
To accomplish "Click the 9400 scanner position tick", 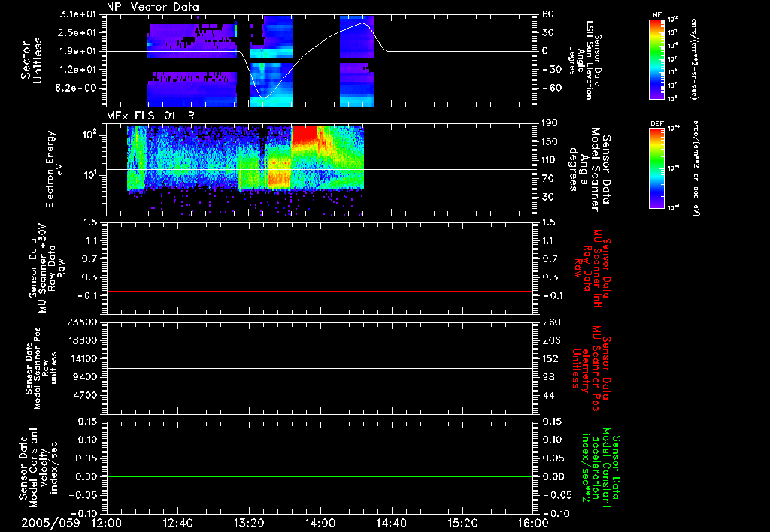I will click(x=86, y=377).
